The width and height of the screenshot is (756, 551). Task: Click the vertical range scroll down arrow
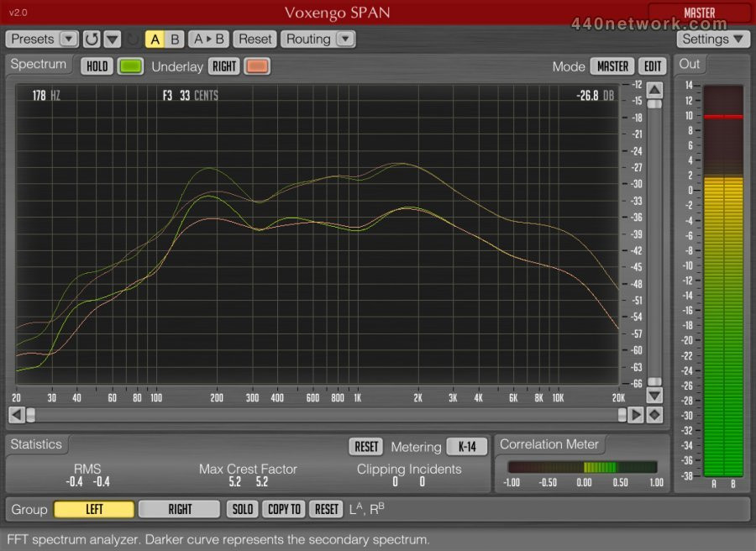tap(654, 396)
